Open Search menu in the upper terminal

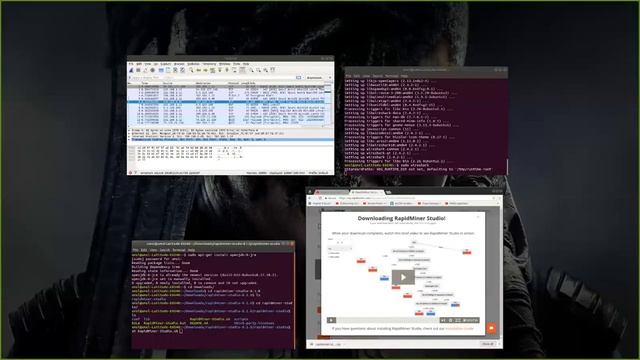pyautogui.click(x=378, y=76)
